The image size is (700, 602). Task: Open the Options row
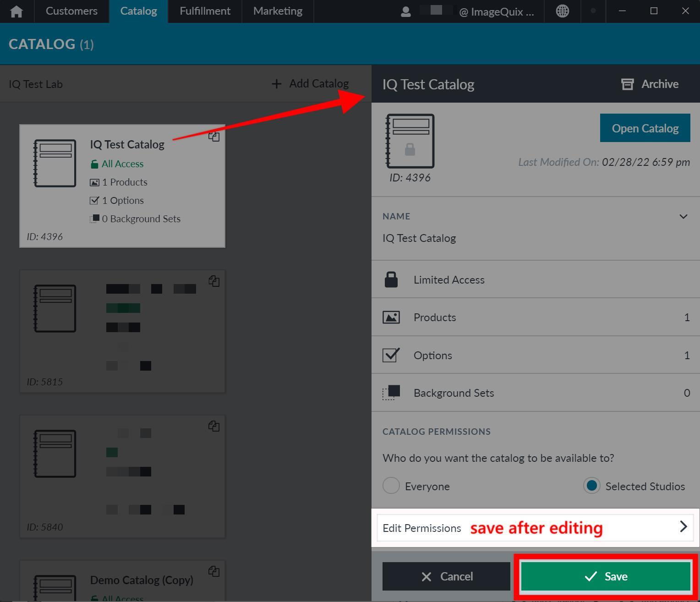point(536,355)
